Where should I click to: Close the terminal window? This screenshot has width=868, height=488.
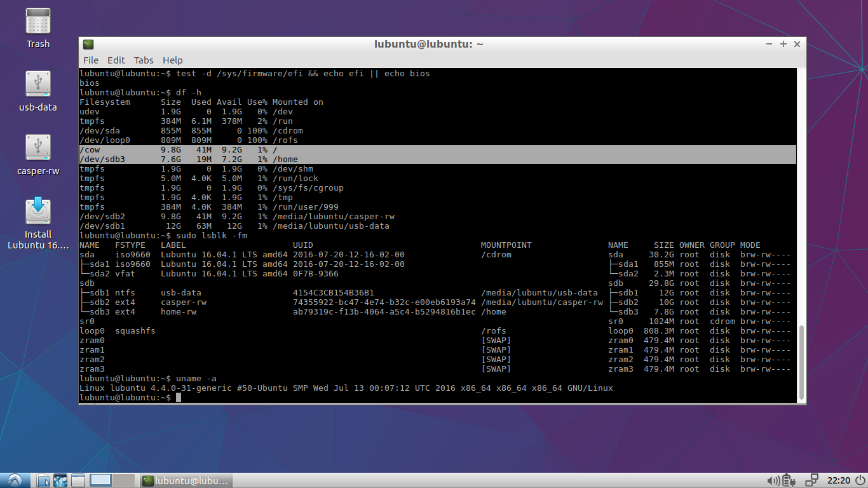coord(797,44)
